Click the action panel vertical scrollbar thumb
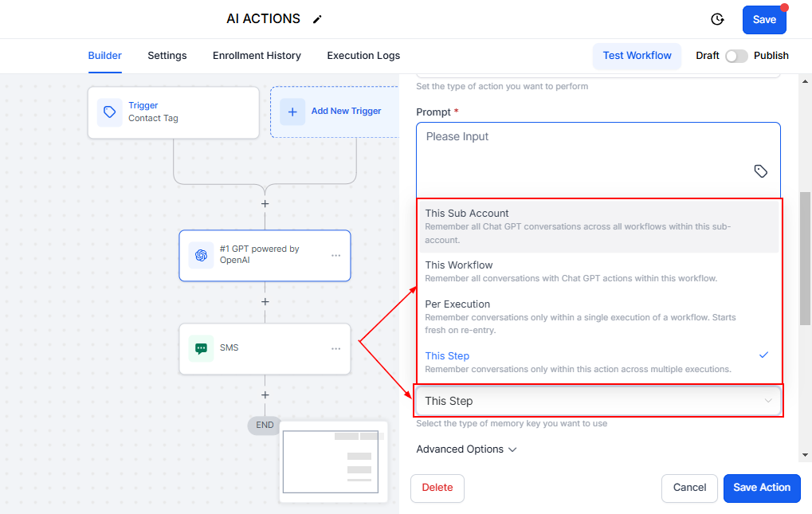Screen dimensions: 812x514 [x=805, y=259]
